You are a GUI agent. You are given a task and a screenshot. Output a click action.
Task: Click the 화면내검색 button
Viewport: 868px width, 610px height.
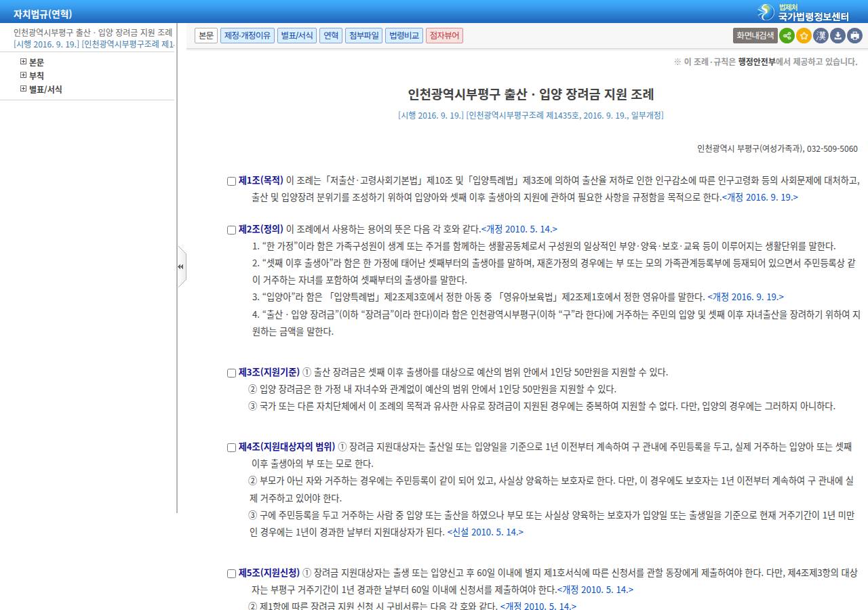tap(755, 36)
